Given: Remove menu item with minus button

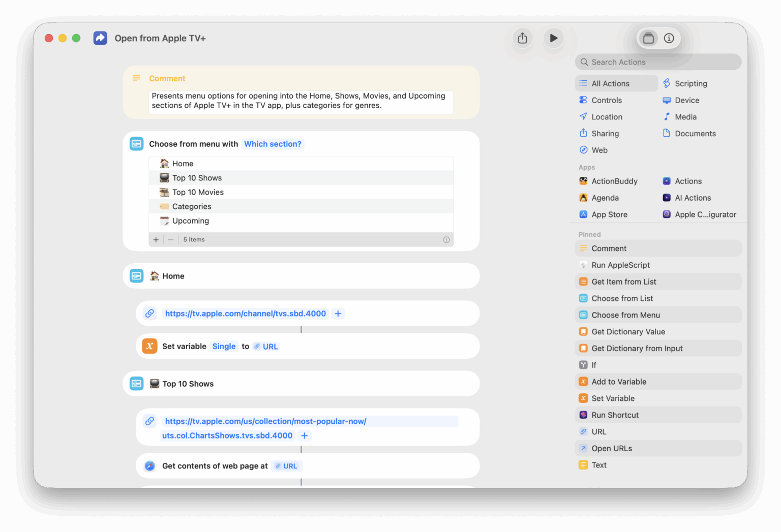Looking at the screenshot, I should click(171, 240).
